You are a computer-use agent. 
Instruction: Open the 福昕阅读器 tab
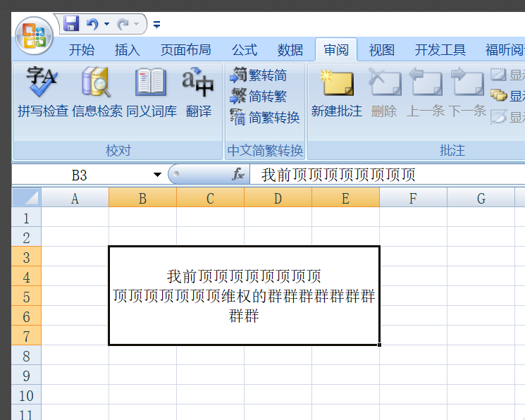click(505, 50)
